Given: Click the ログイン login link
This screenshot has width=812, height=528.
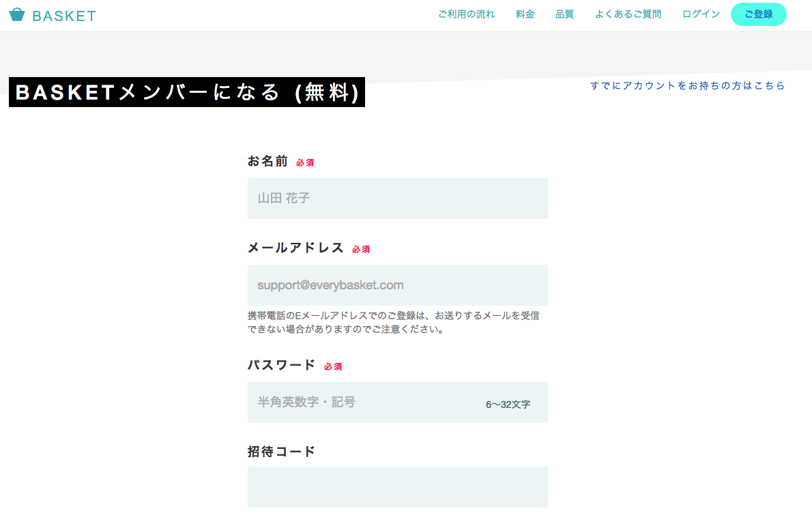Looking at the screenshot, I should pos(701,14).
